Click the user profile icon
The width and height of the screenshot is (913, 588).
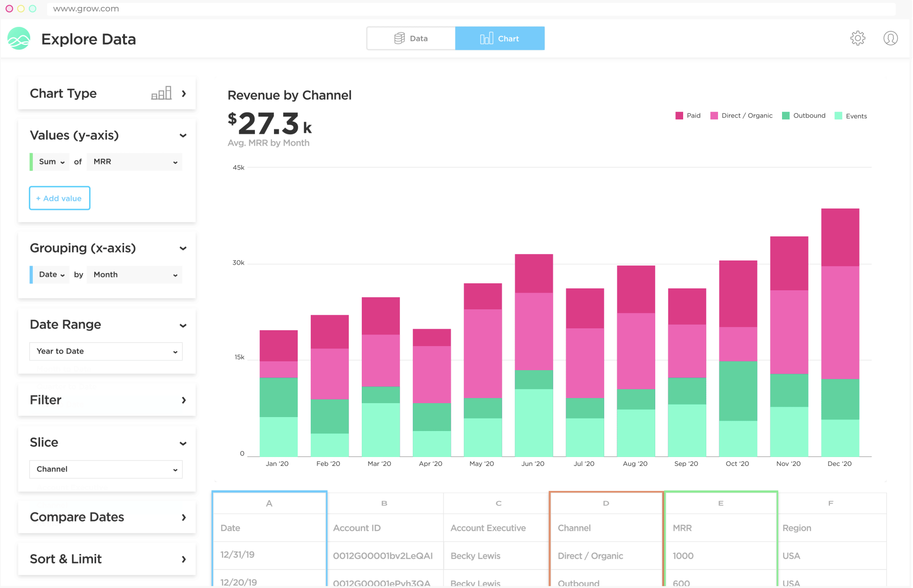(890, 38)
